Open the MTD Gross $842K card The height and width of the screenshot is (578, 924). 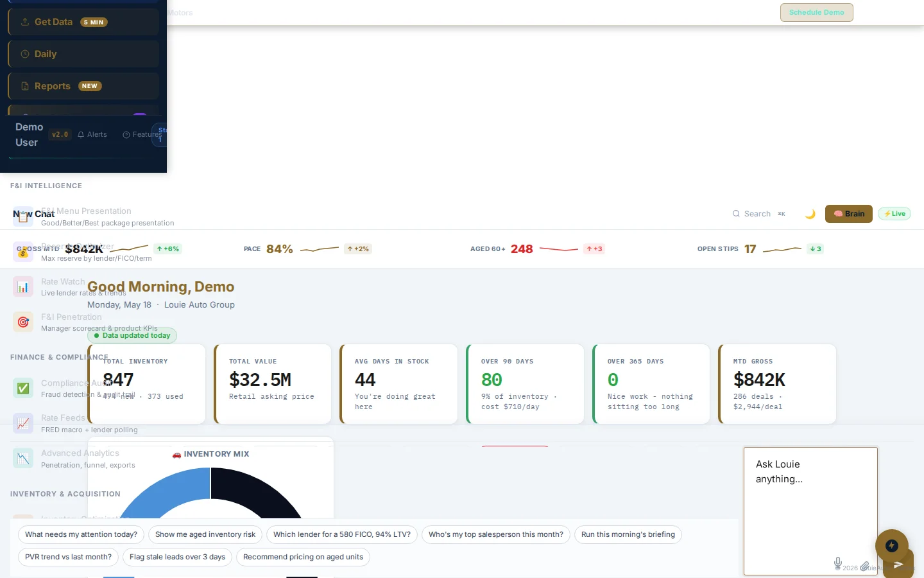(x=777, y=384)
